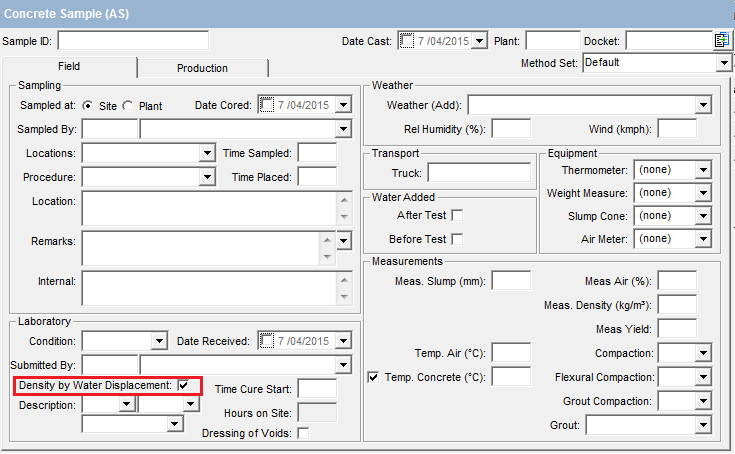The height and width of the screenshot is (454, 735).
Task: Open the Field tab
Action: point(69,66)
